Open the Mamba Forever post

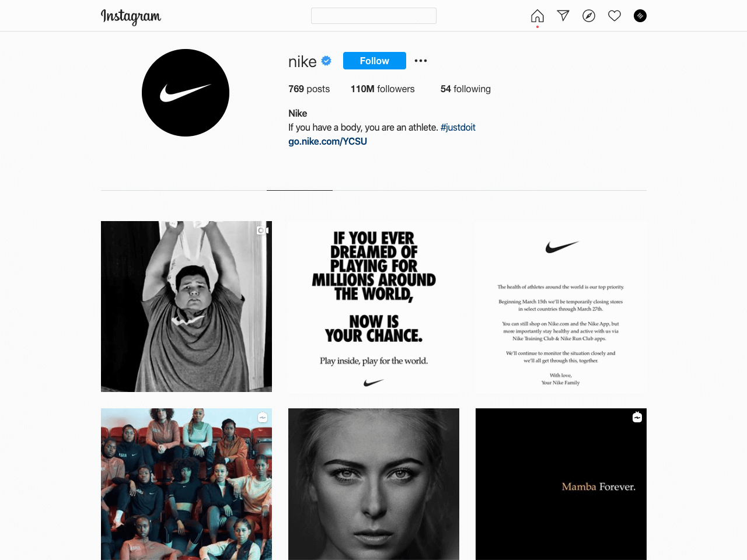(x=561, y=484)
